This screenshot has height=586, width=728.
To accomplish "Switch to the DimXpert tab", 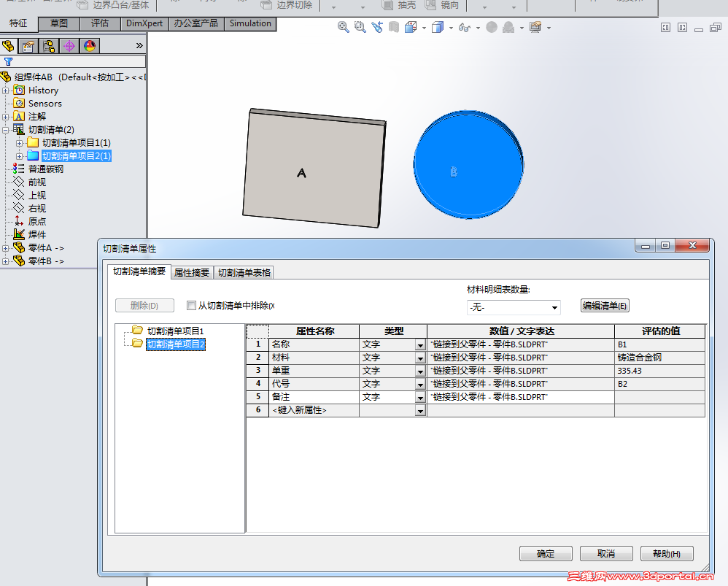I will coord(144,23).
